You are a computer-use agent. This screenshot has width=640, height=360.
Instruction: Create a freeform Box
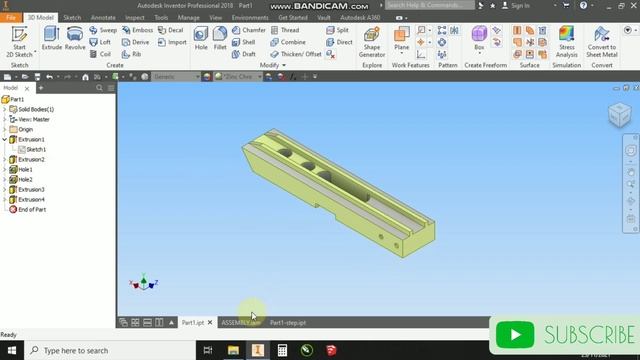(x=479, y=39)
